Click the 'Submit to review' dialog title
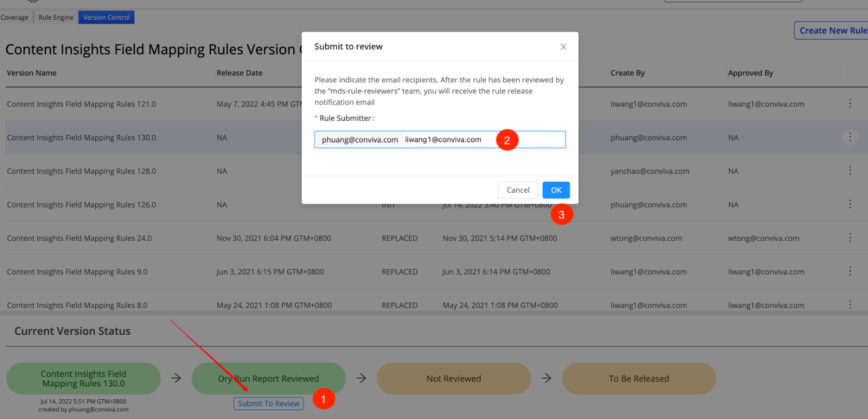The width and height of the screenshot is (868, 419). [348, 46]
